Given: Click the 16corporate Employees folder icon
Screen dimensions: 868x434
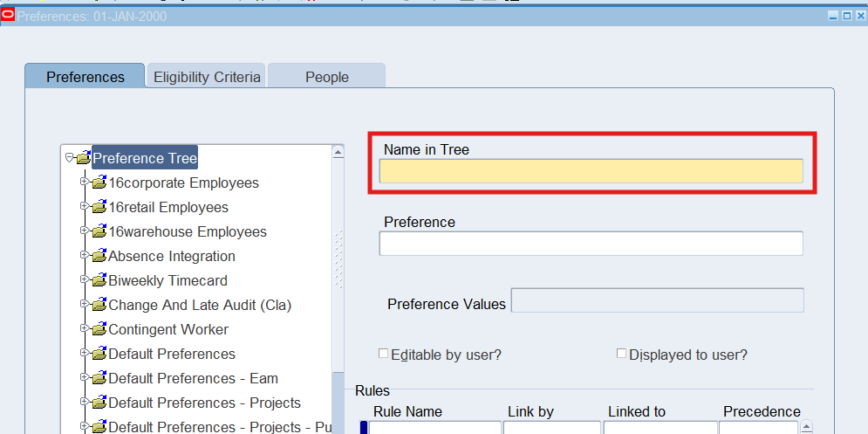Looking at the screenshot, I should 99,183.
